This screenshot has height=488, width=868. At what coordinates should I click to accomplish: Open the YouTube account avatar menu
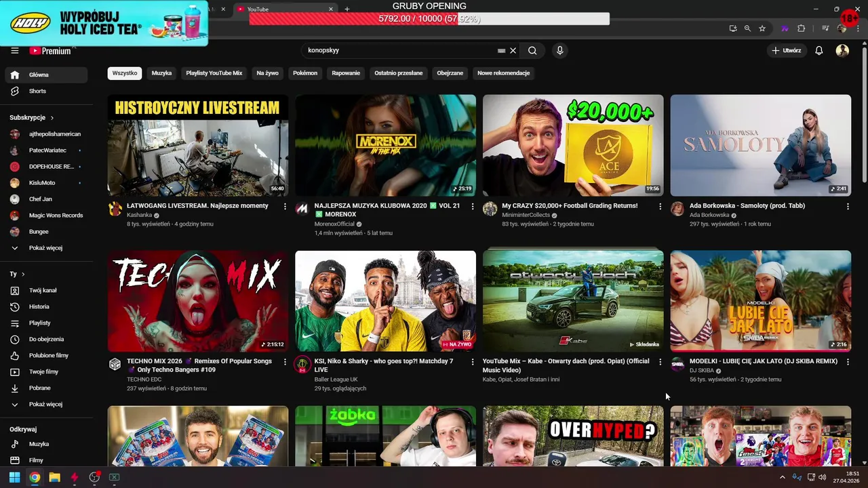pyautogui.click(x=842, y=51)
